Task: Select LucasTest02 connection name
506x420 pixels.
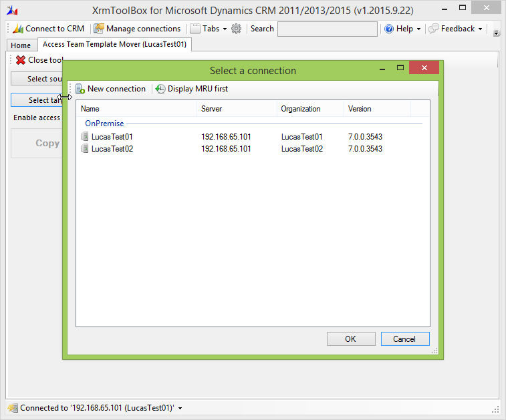Action: pos(112,149)
